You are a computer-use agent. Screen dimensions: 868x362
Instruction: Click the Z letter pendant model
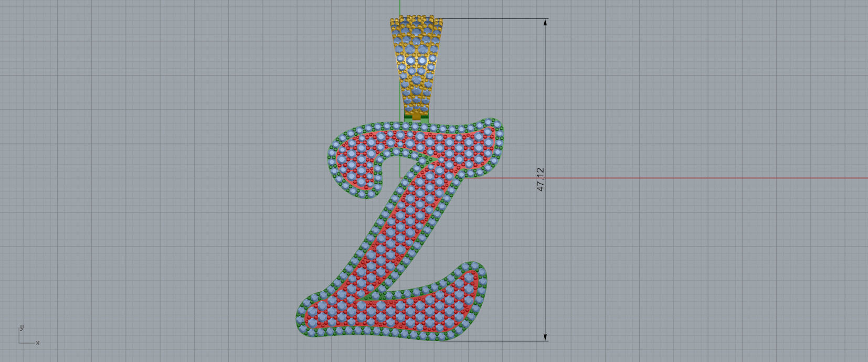(x=400, y=229)
